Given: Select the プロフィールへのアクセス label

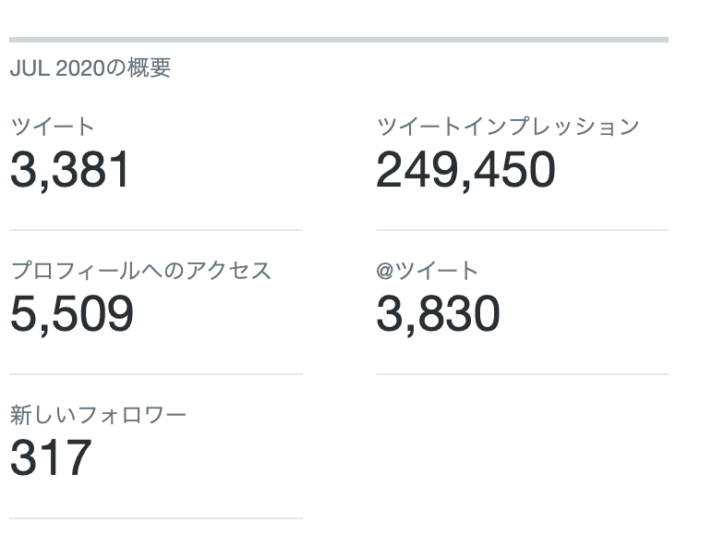Looking at the screenshot, I should point(141,270).
